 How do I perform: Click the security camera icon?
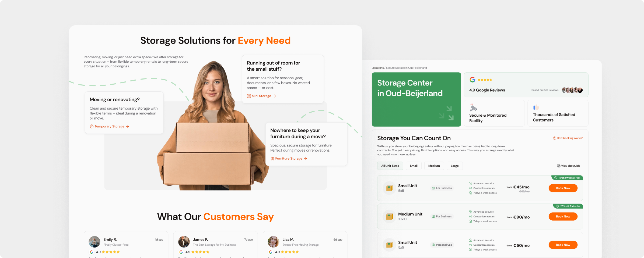coord(473,107)
